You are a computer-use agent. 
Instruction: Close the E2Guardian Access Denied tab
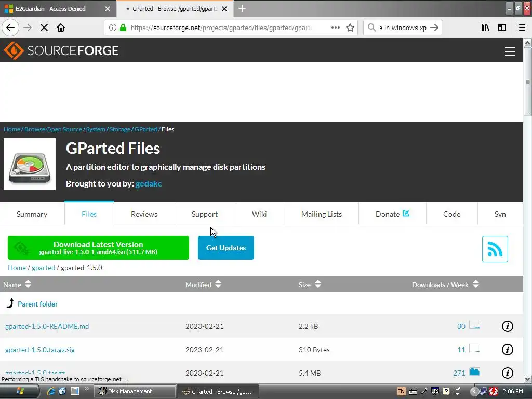pos(107,9)
